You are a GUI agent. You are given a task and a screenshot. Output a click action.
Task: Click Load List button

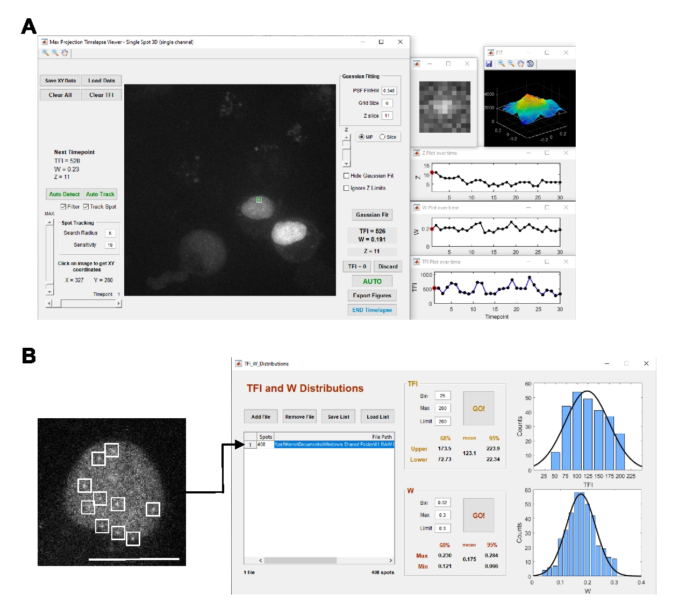(x=377, y=417)
